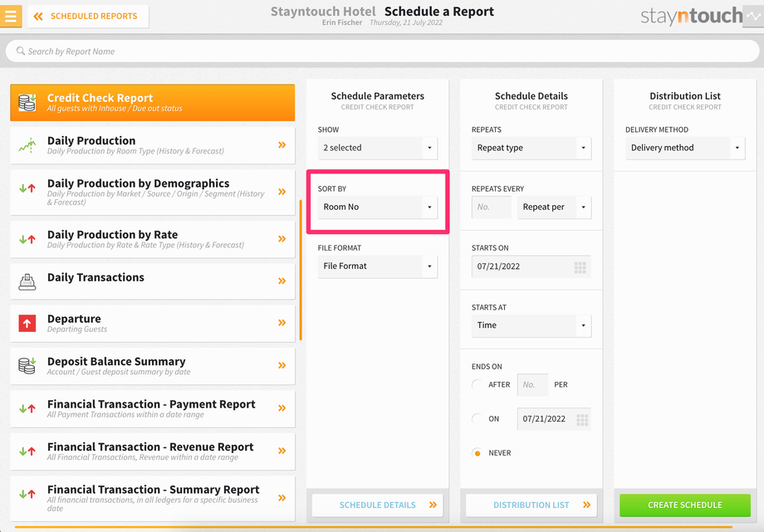Select the After ends-on radio option
764x532 pixels.
coord(477,384)
